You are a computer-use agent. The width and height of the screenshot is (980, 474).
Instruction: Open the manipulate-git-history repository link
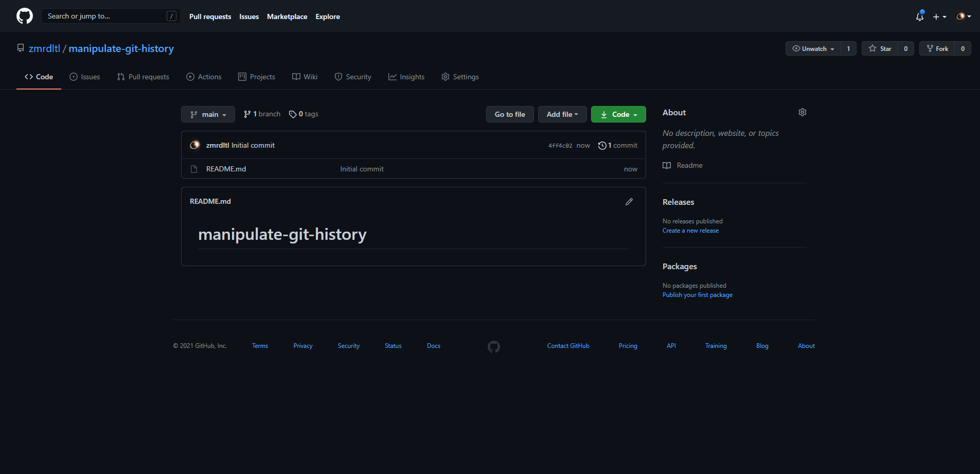point(121,48)
